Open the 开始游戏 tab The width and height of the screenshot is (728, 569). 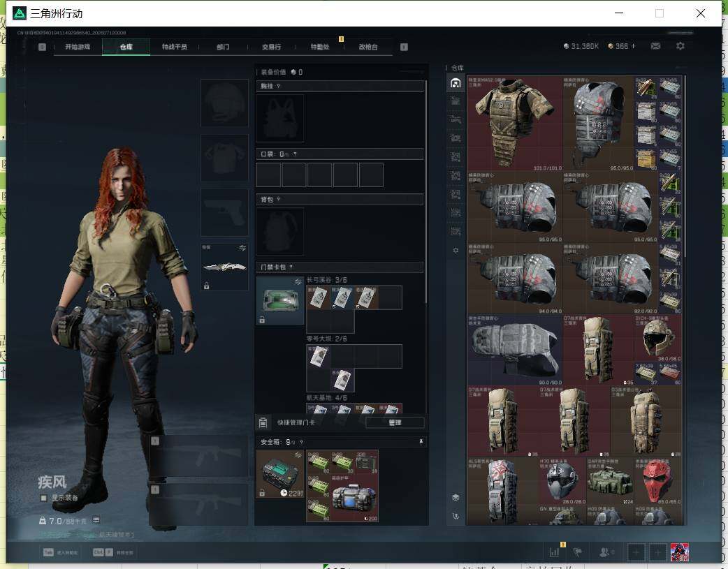coord(78,47)
